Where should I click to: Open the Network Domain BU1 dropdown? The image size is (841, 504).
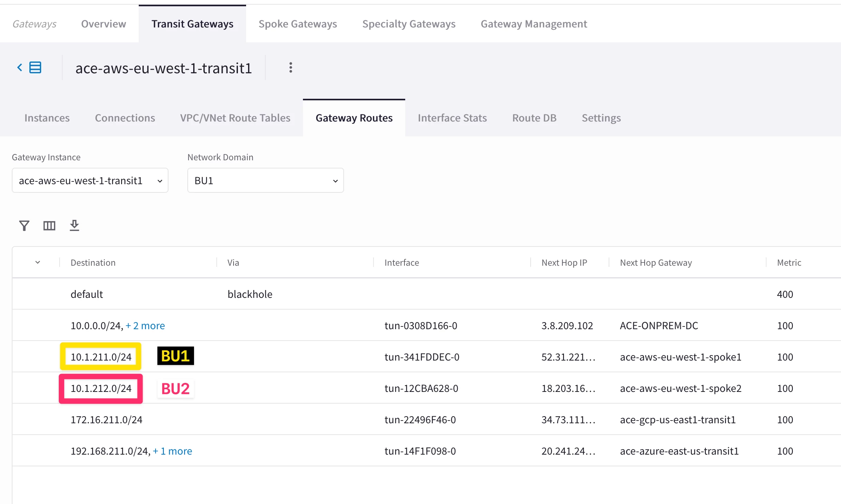point(265,181)
